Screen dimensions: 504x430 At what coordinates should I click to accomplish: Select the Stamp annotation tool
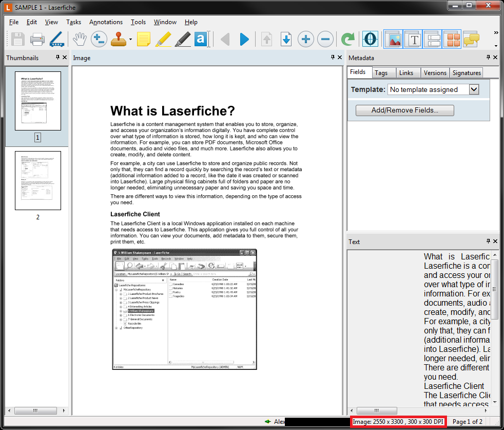pos(119,39)
